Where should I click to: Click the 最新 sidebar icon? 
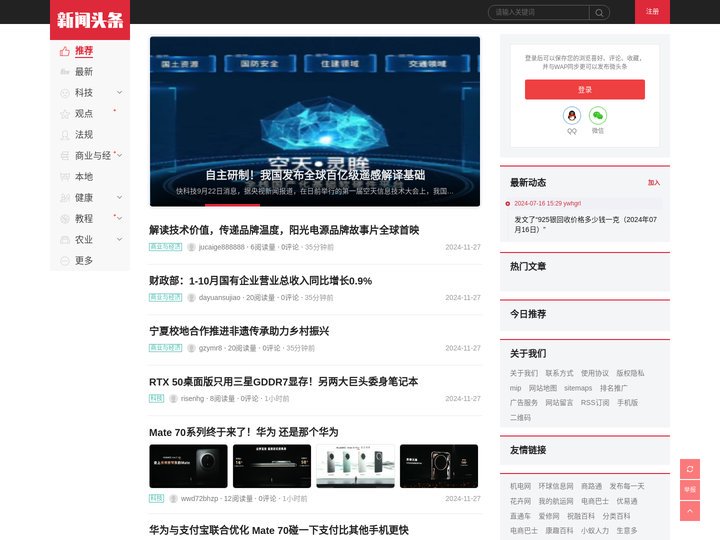click(x=65, y=72)
